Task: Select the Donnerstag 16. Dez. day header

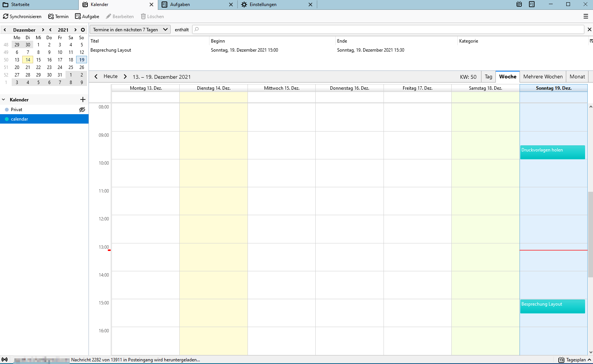Action: tap(350, 88)
